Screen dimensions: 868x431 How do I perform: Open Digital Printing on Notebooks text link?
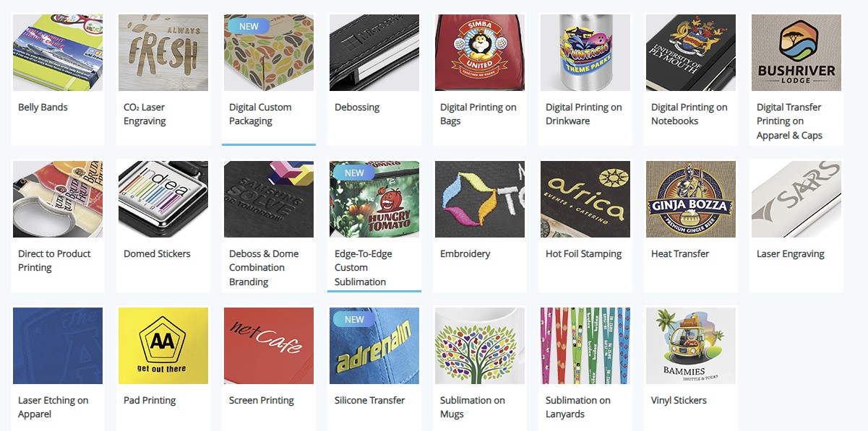click(689, 114)
